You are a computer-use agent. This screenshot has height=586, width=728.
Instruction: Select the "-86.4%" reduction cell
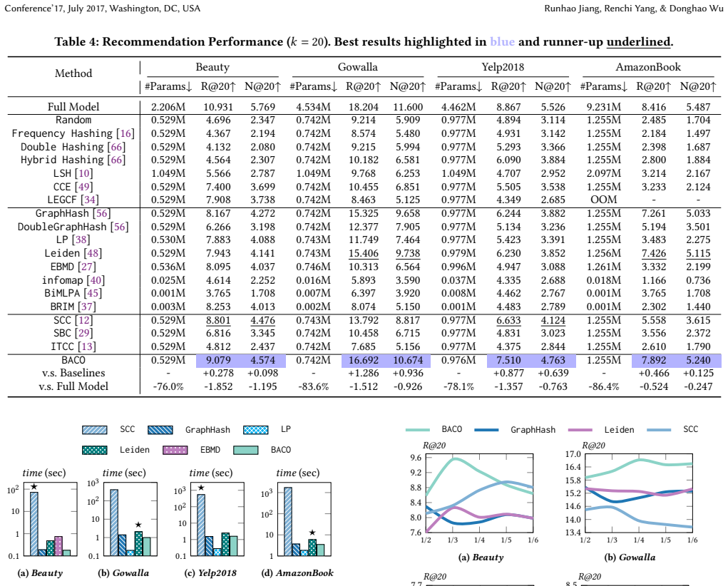coord(603,387)
